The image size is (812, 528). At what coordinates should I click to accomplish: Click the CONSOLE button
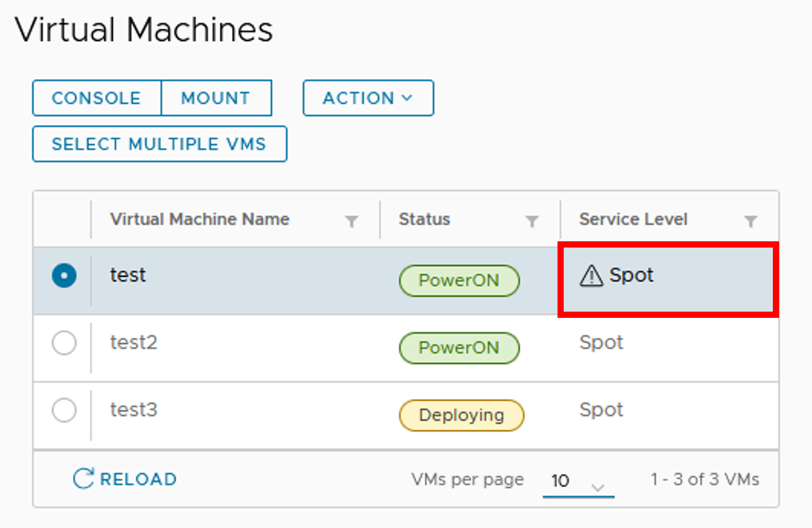[97, 98]
